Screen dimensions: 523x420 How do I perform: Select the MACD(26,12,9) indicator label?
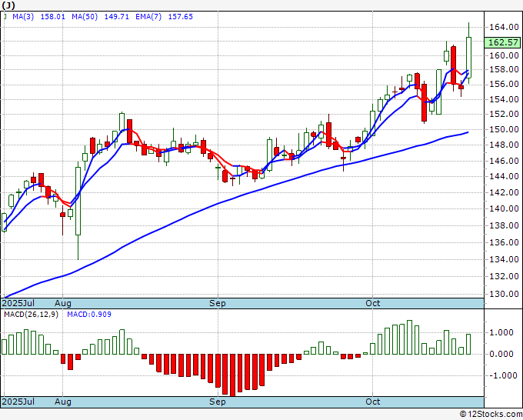pyautogui.click(x=31, y=315)
